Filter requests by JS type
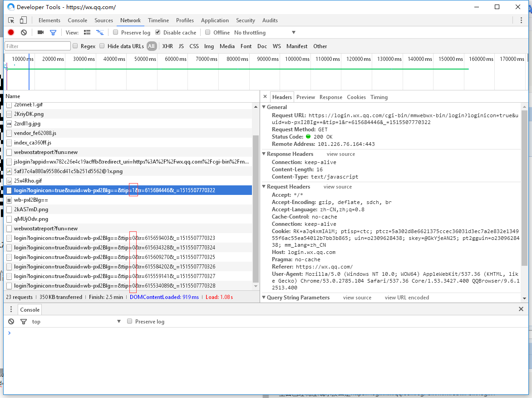This screenshot has width=532, height=398. [181, 46]
